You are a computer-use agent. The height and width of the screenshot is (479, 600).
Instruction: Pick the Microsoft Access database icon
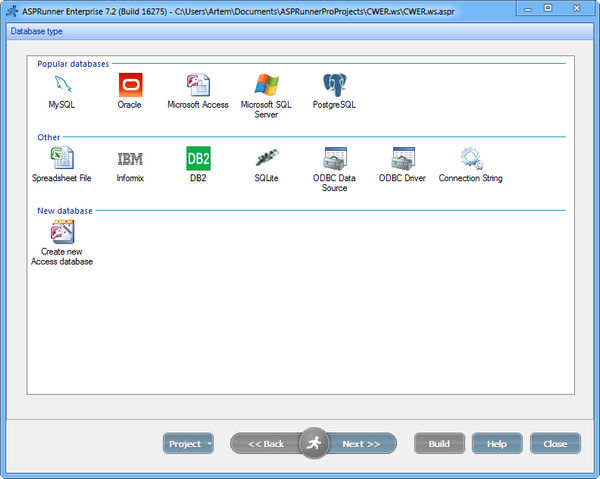coord(198,86)
